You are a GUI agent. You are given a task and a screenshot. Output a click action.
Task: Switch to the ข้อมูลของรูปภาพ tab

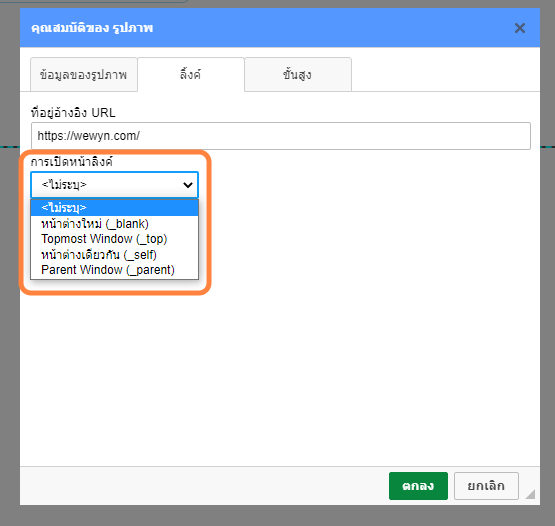tap(84, 75)
